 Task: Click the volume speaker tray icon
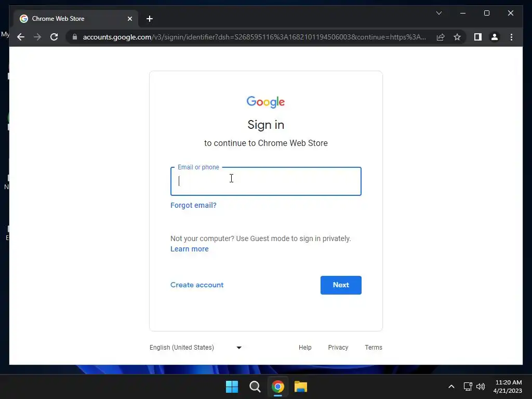click(481, 387)
